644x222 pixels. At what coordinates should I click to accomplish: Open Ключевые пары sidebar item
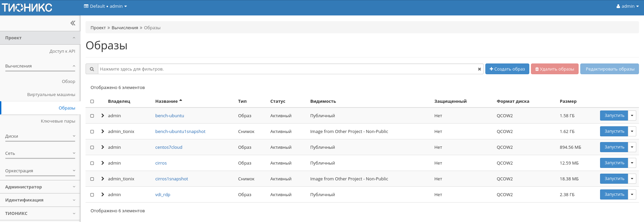(x=58, y=121)
